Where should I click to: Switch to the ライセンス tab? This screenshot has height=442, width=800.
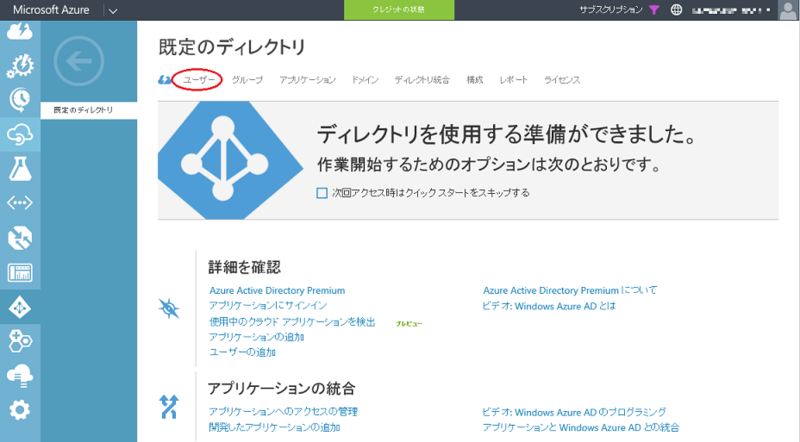[x=562, y=80]
